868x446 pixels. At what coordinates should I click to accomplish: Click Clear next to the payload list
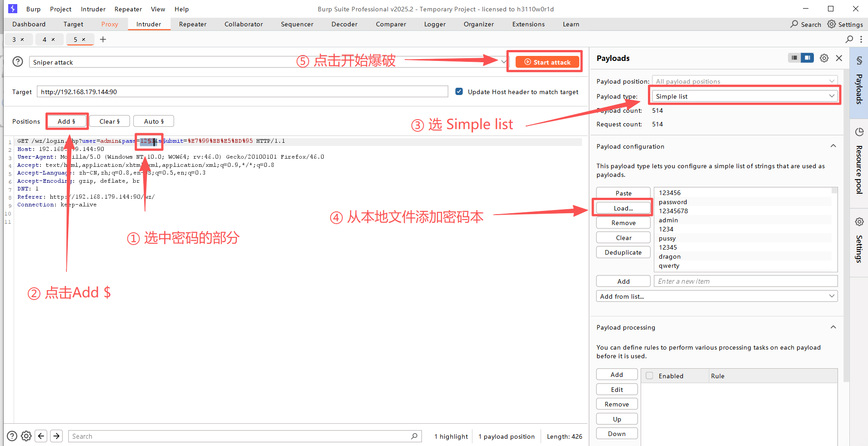click(x=623, y=237)
